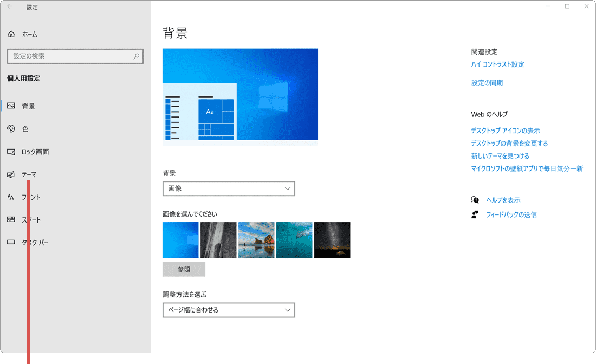Viewport: 596px width, 364px height.
Task: Maximize the 設定 window
Action: (567, 6)
